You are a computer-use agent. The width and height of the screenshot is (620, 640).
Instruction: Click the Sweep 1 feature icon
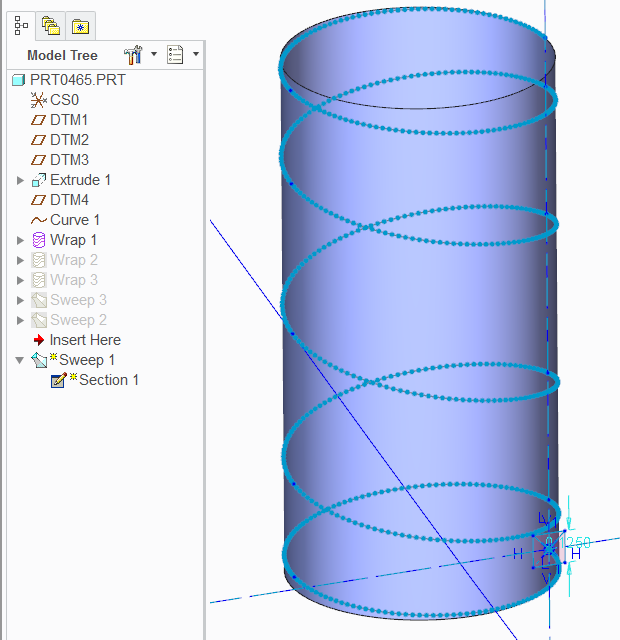click(x=39, y=360)
